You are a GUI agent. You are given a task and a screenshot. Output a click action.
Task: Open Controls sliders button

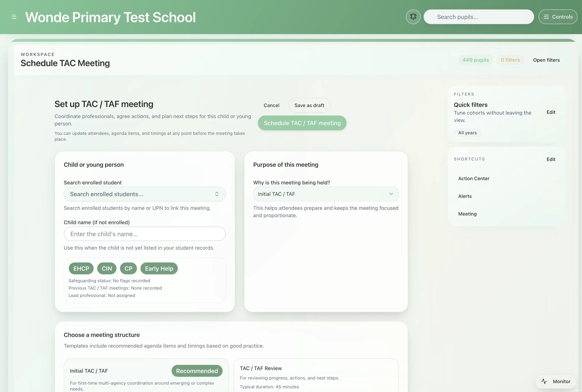pyautogui.click(x=558, y=17)
